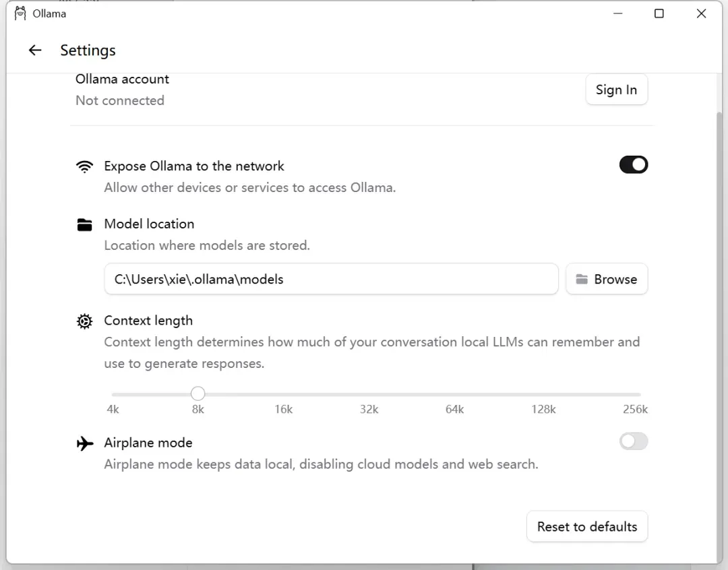
Task: Click the Ollama llama logo in title bar
Action: 20,13
